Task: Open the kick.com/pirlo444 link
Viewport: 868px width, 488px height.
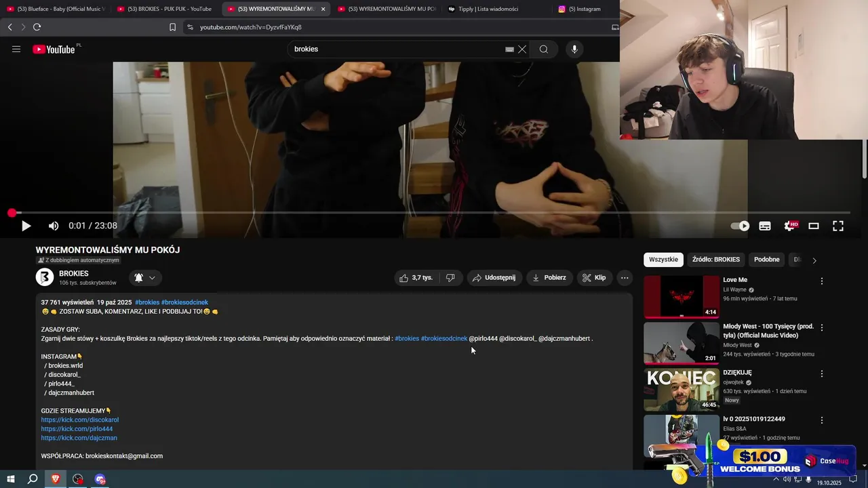Action: point(77,429)
